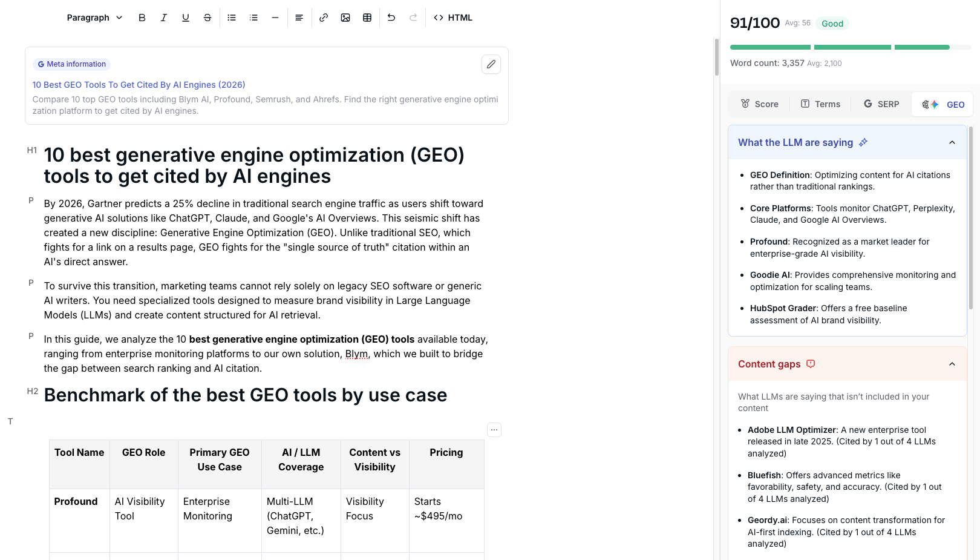
Task: Edit the meta information with the pencil icon
Action: click(x=491, y=64)
